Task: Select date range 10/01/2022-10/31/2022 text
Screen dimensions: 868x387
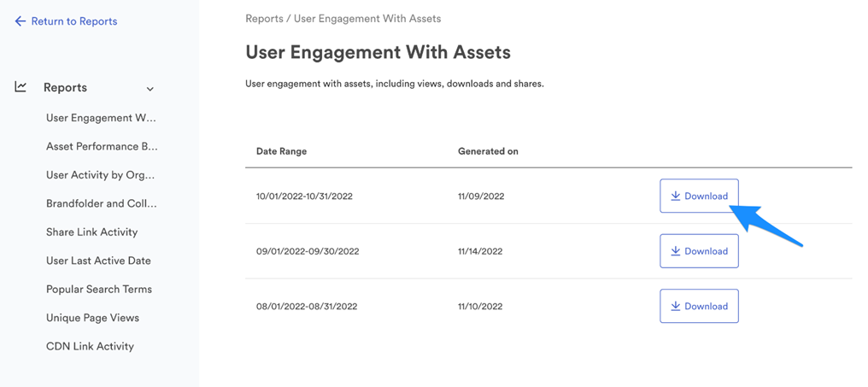Action: tap(304, 196)
